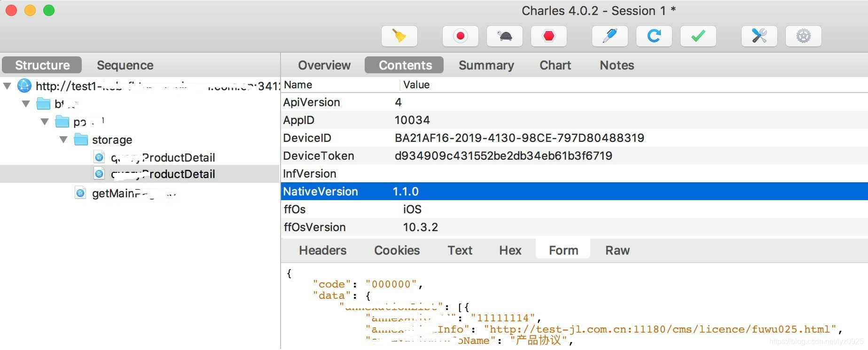The width and height of the screenshot is (868, 350).
Task: Switch to Sequence view
Action: [125, 65]
